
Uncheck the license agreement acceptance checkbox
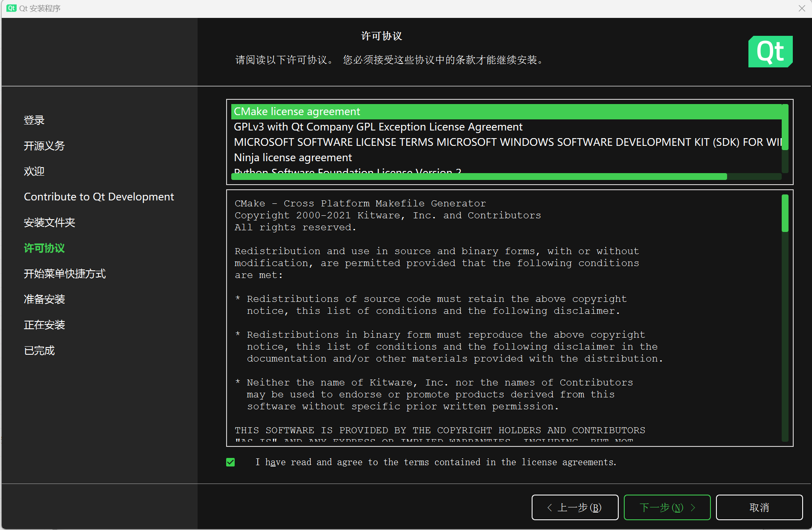point(230,462)
